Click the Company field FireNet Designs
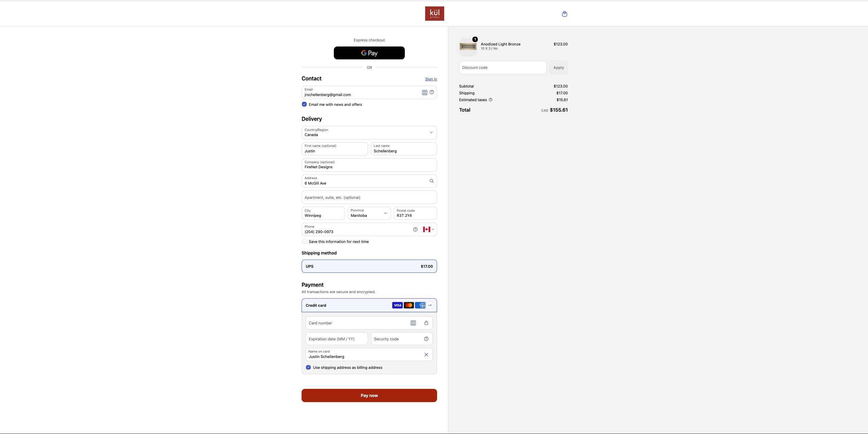 click(x=369, y=165)
